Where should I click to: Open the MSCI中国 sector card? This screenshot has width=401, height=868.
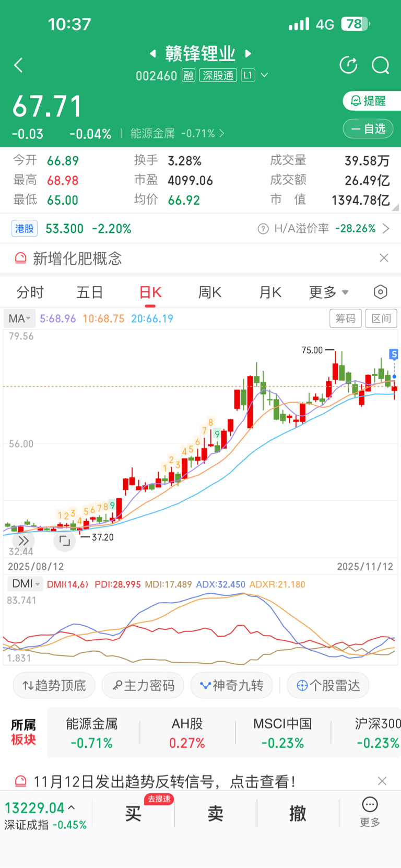pyautogui.click(x=283, y=733)
